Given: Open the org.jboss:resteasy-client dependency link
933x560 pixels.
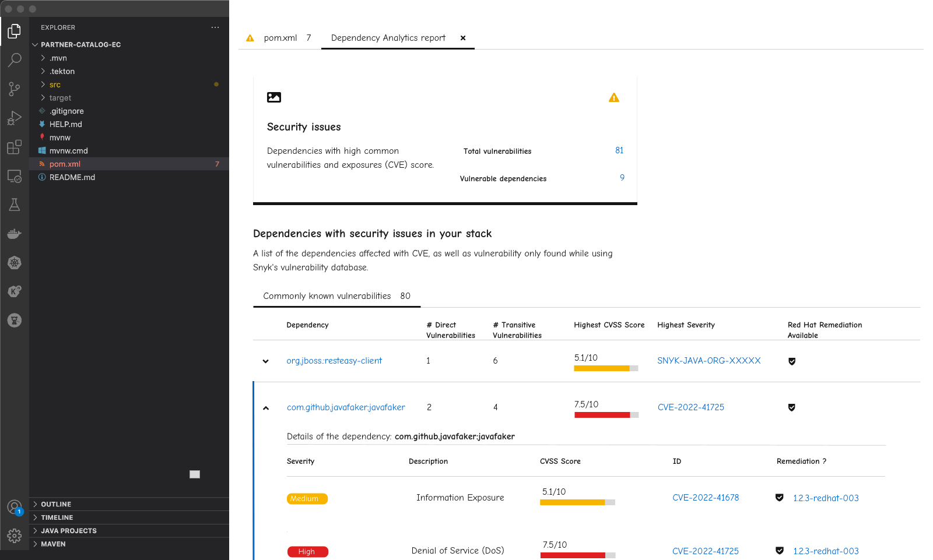Looking at the screenshot, I should pos(334,361).
